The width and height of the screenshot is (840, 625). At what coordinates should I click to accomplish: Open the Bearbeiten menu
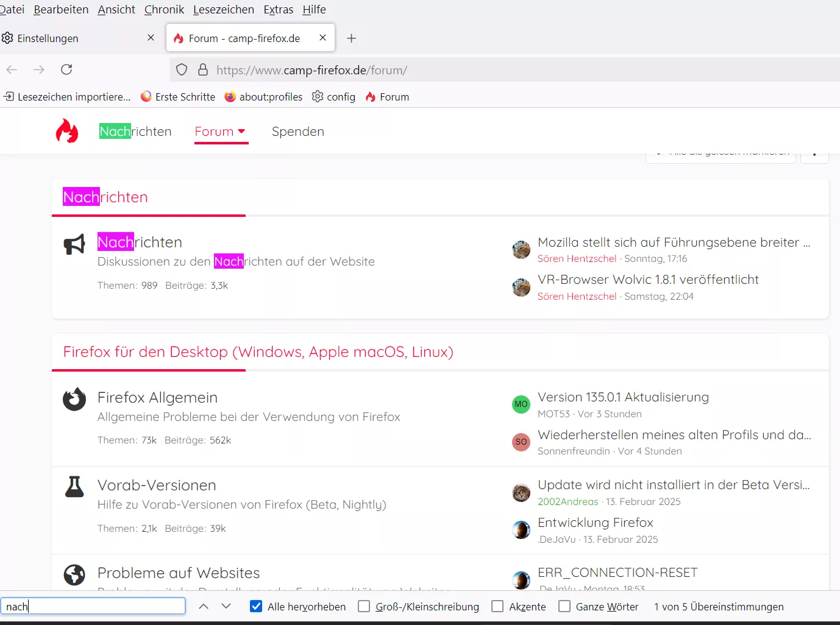[61, 10]
